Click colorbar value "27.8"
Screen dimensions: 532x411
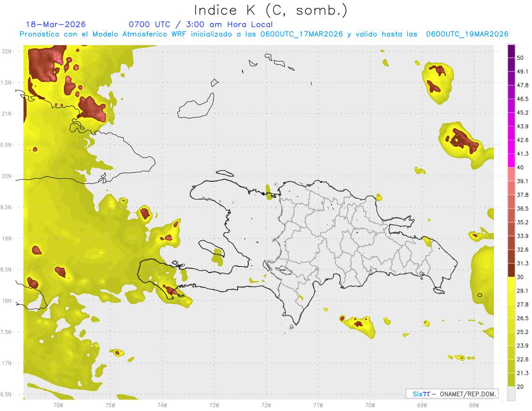523,305
